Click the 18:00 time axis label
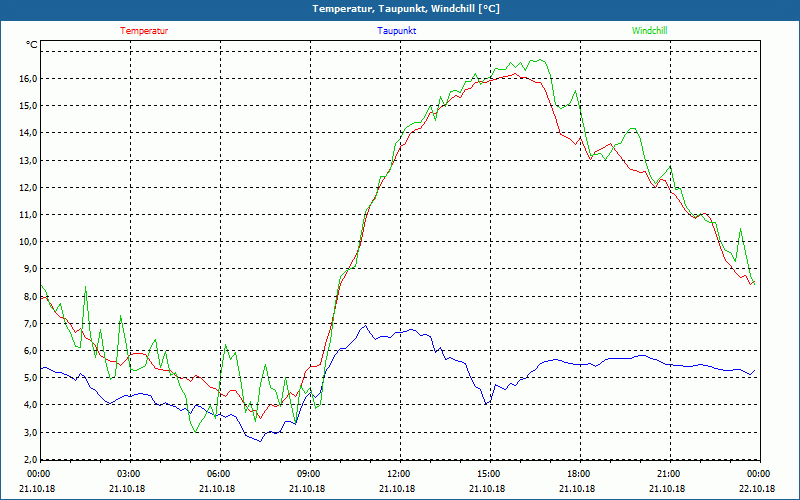800x500 pixels. [x=580, y=474]
